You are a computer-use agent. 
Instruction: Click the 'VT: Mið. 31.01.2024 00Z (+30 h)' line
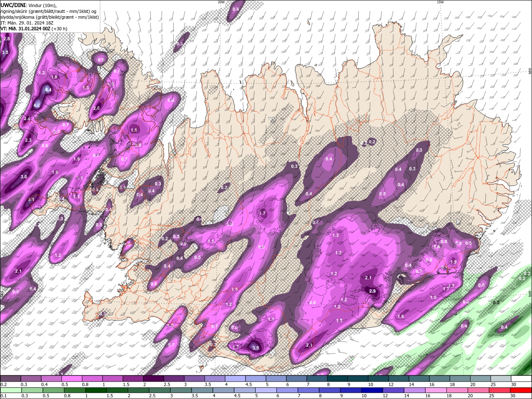34,28
